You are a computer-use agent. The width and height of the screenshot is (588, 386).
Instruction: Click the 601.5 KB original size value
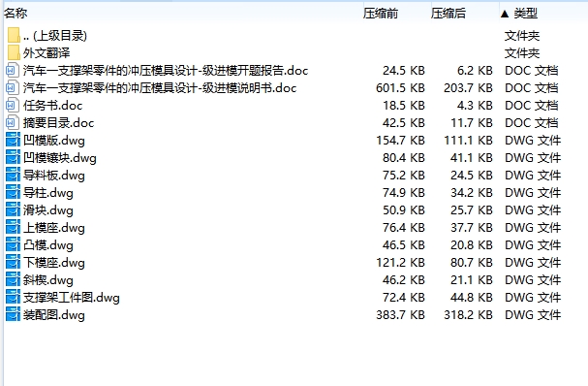[400, 87]
